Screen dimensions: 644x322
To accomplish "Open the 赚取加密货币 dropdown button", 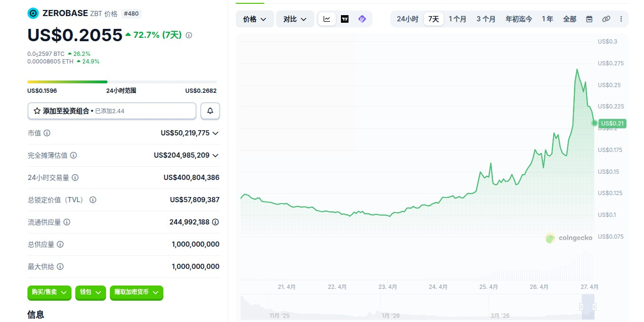I will 136,292.
